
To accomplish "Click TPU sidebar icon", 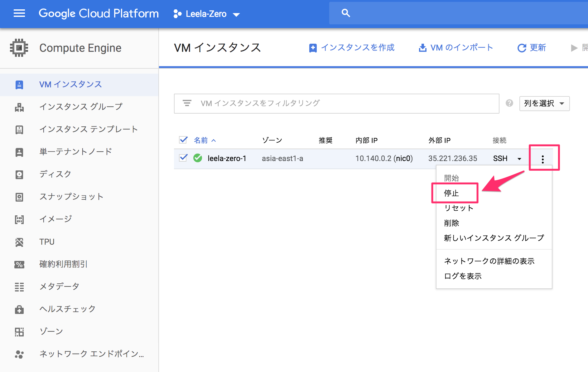I will tap(19, 242).
